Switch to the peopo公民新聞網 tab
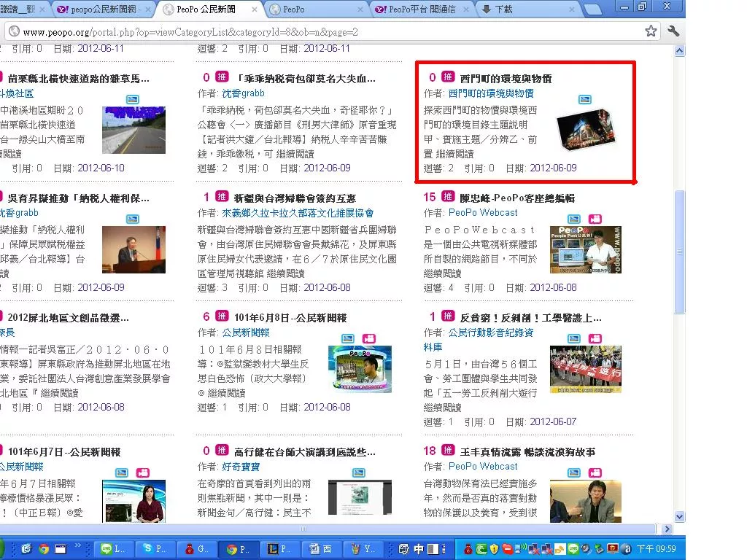Viewport: 747px width, 560px height. [103, 9]
